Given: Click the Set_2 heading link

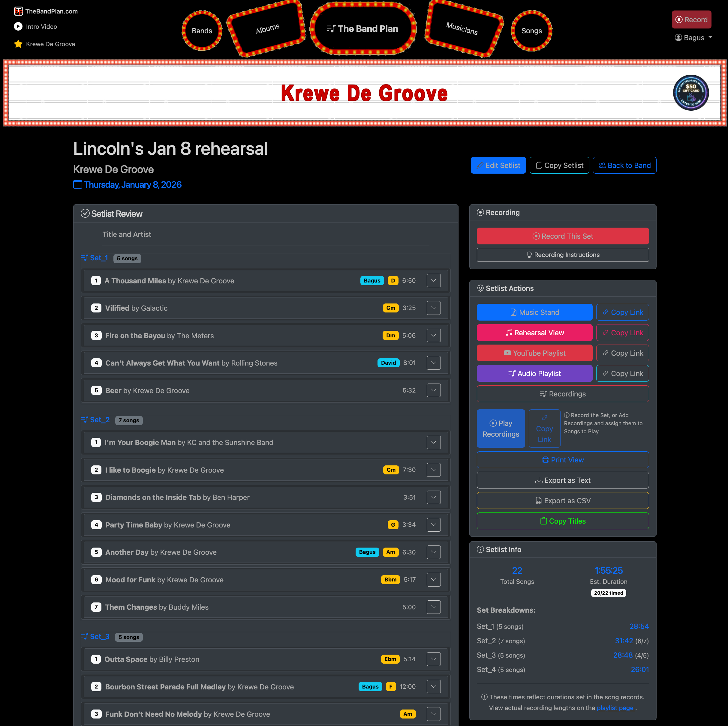Looking at the screenshot, I should click(100, 420).
